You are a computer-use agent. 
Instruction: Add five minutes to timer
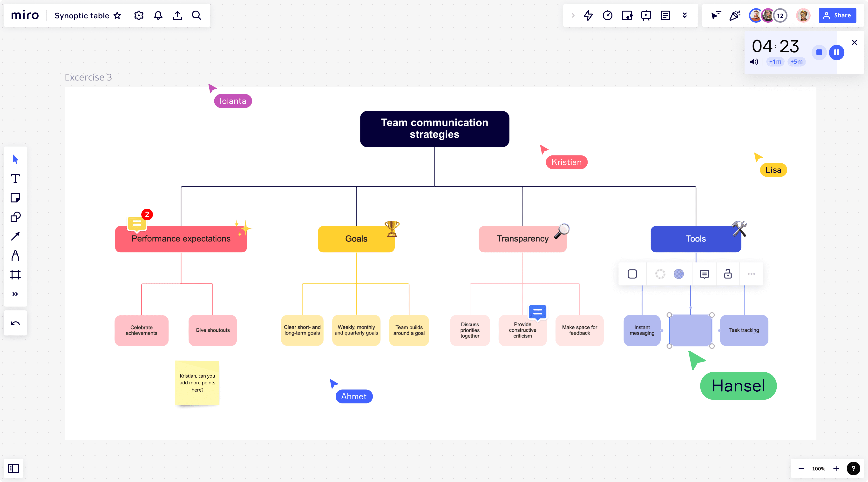(x=796, y=62)
